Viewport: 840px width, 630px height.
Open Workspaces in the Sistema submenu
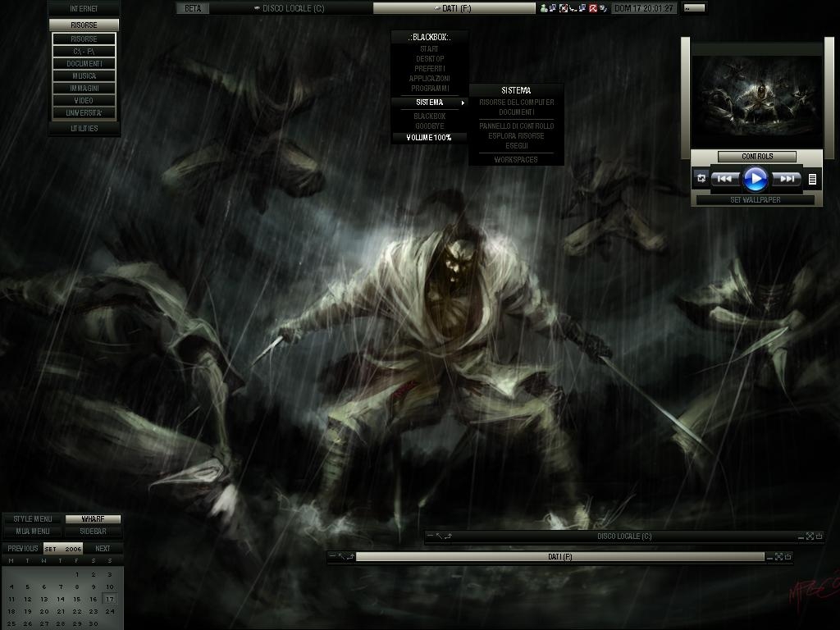coord(517,160)
